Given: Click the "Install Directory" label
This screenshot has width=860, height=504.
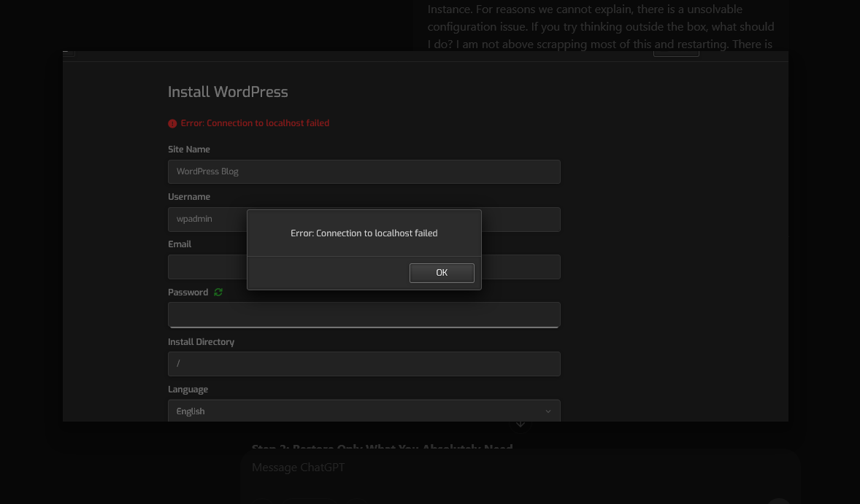Looking at the screenshot, I should [201, 342].
